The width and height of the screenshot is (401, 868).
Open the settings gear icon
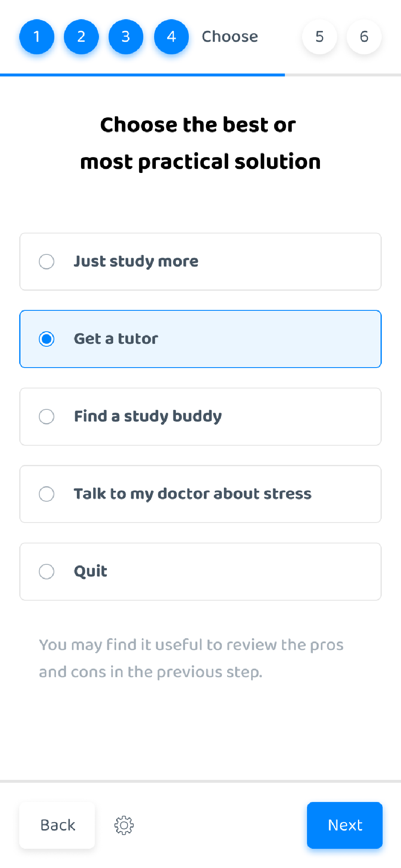(x=124, y=825)
